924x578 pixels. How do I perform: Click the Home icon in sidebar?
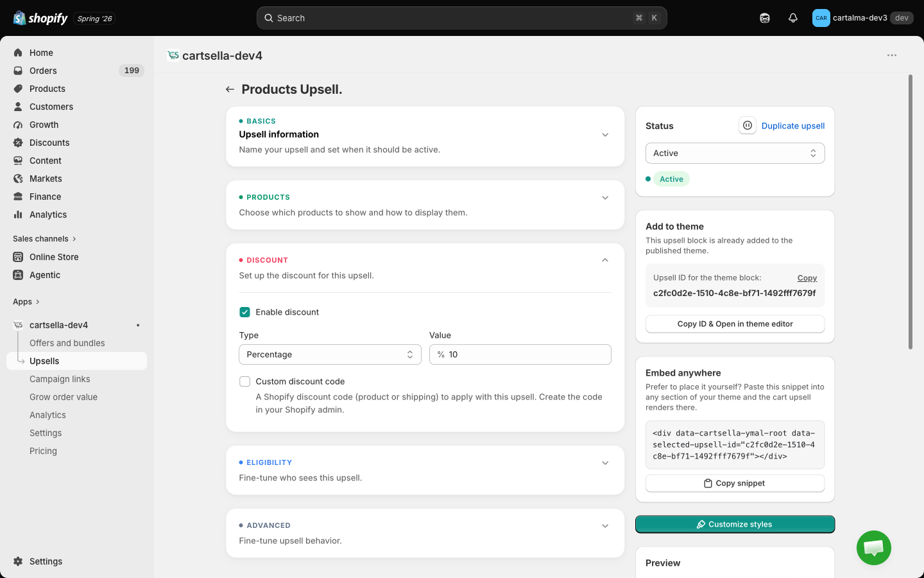pos(18,53)
